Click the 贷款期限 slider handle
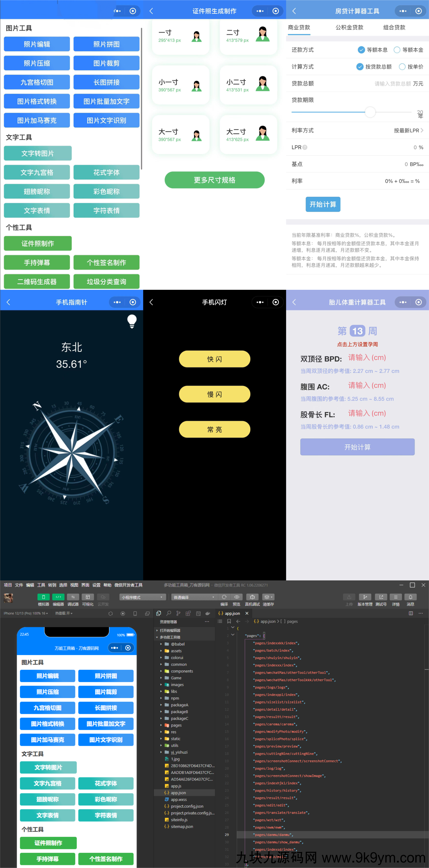This screenshot has width=429, height=868. pyautogui.click(x=370, y=112)
